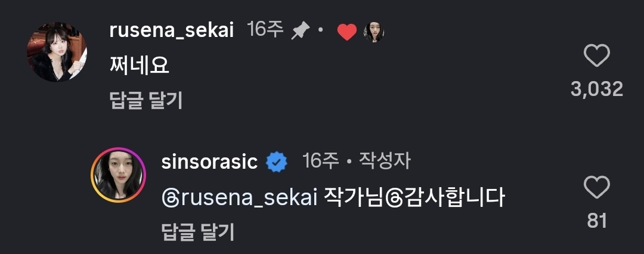Viewport: 644px width, 254px height.
Task: Open the rusena_sekai profile picture
Action: pos(57,52)
